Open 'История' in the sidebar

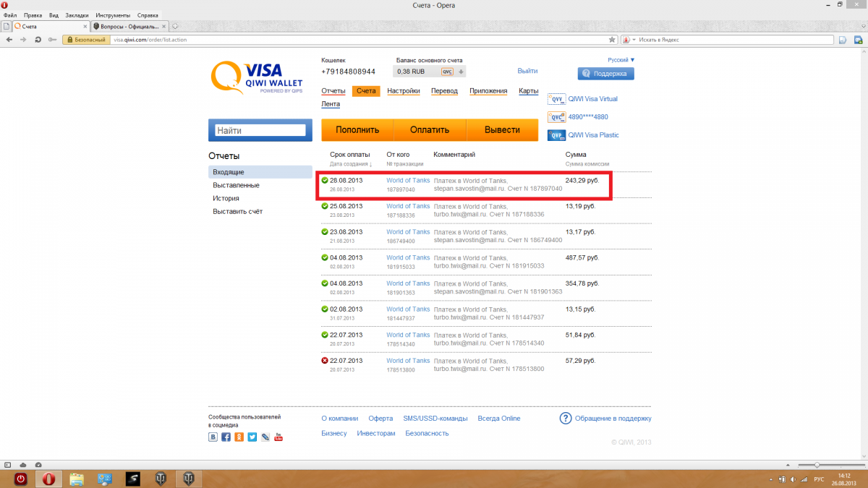(x=226, y=198)
